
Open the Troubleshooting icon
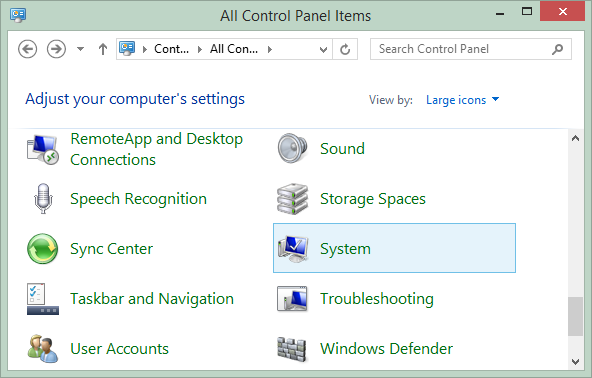pos(292,299)
